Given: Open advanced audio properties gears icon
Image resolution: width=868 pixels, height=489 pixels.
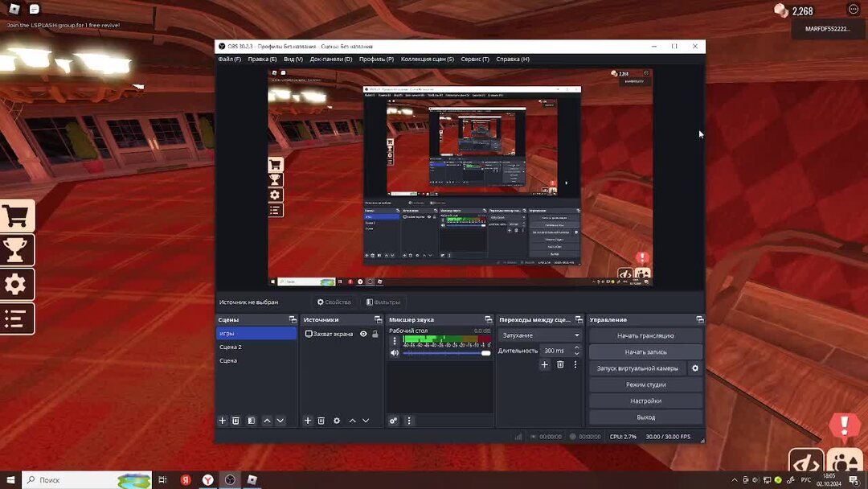Looking at the screenshot, I should [393, 421].
